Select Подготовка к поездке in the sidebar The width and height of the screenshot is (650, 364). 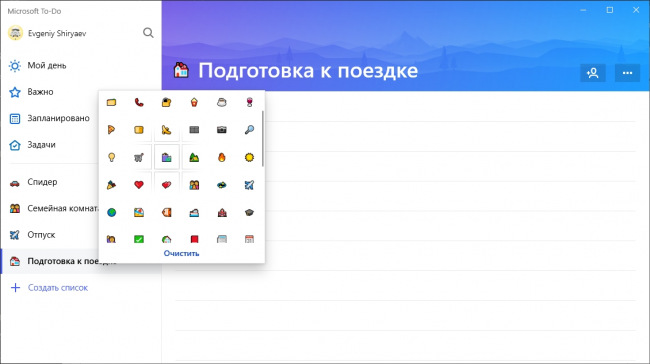click(50, 261)
